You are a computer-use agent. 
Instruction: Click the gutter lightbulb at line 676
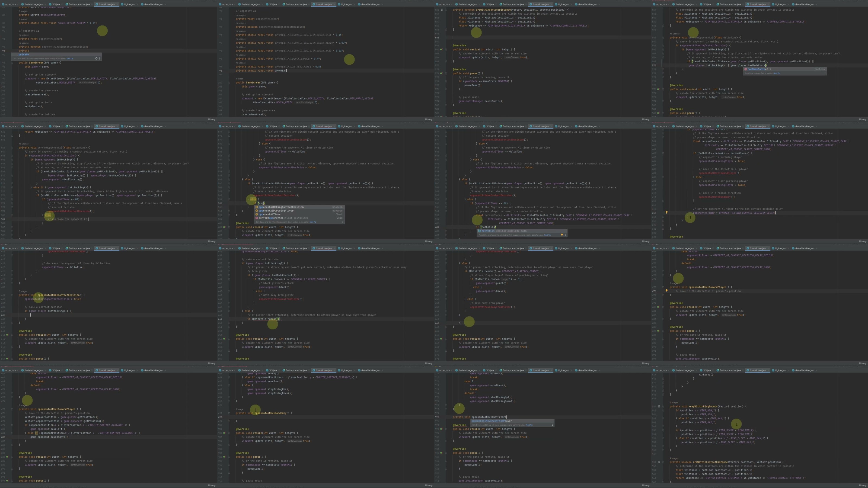(x=666, y=291)
